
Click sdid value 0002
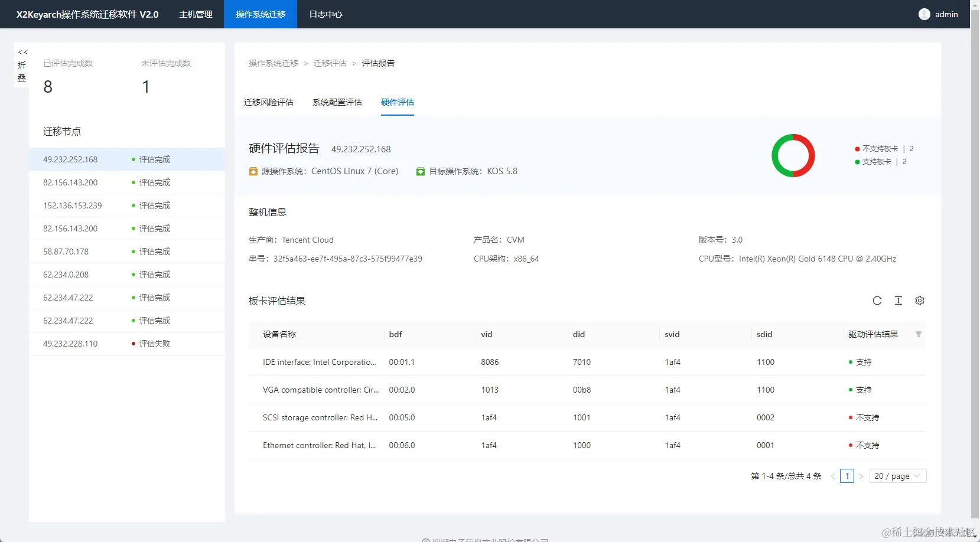tap(766, 417)
